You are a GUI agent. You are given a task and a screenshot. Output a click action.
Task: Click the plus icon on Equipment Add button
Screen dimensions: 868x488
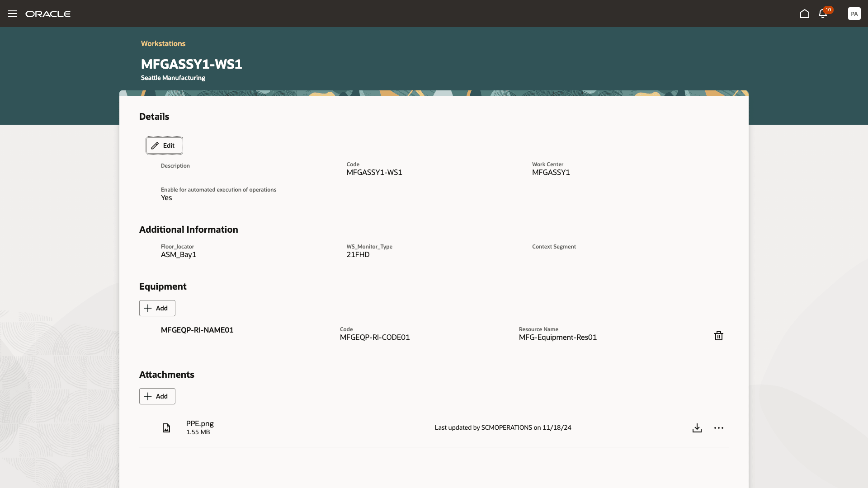147,308
